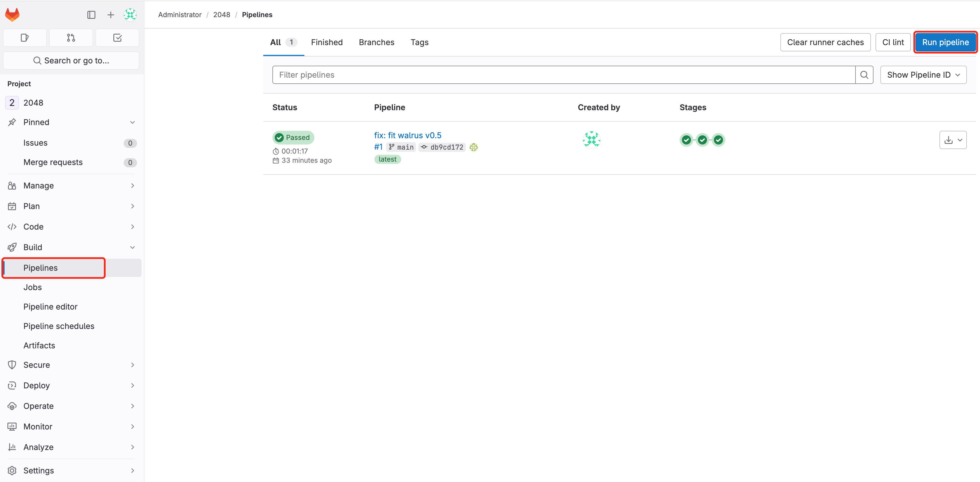Open the to-do list shortcut icon
Viewport: 980px width, 482px height.
117,38
